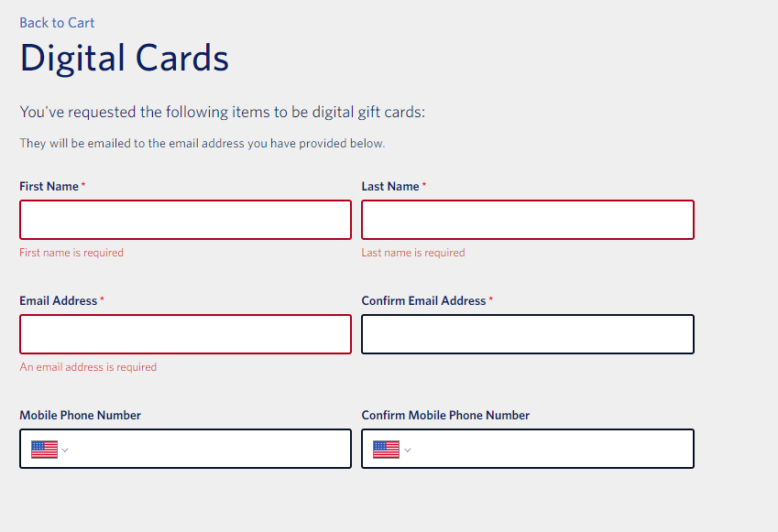Viewport: 778px width, 532px height.
Task: Click the First Name text field
Action: pyautogui.click(x=186, y=220)
